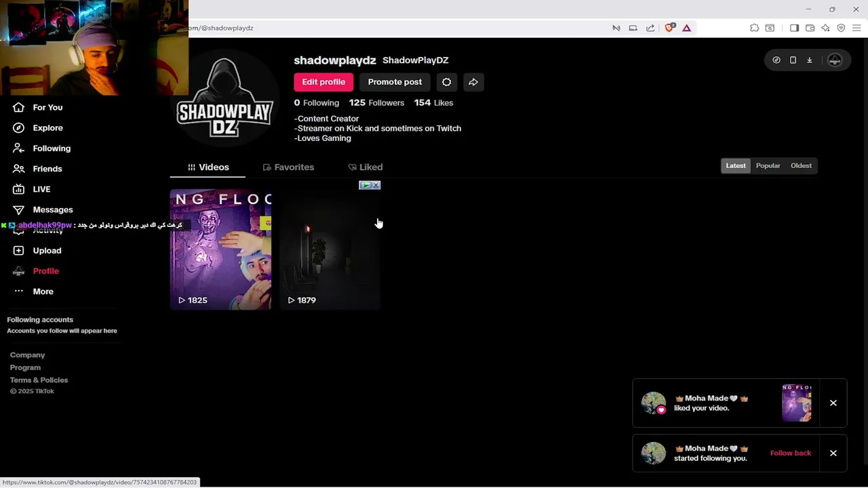The width and height of the screenshot is (868, 488).
Task: Click the browser address bar URL
Action: coord(220,28)
